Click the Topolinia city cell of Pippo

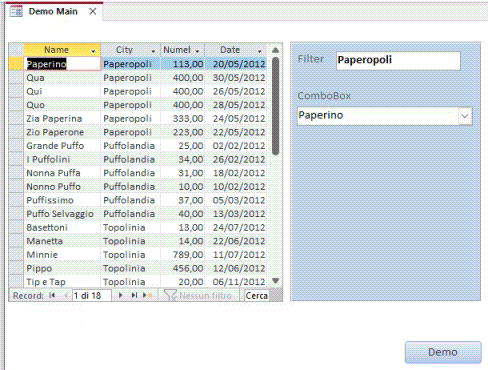130,268
